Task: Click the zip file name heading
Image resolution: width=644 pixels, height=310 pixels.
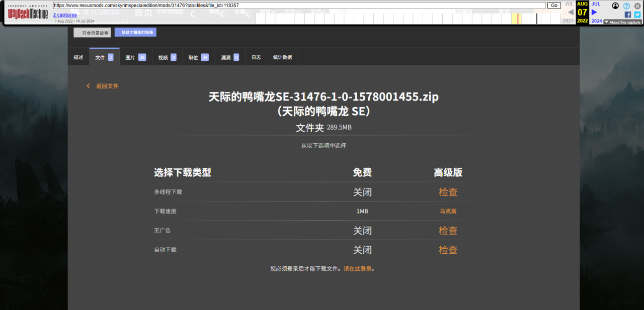Action: (x=324, y=97)
